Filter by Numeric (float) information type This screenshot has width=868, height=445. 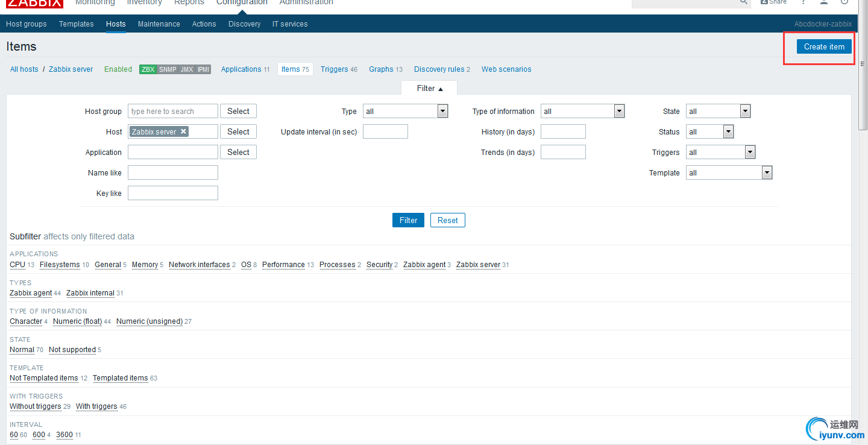tap(77, 321)
